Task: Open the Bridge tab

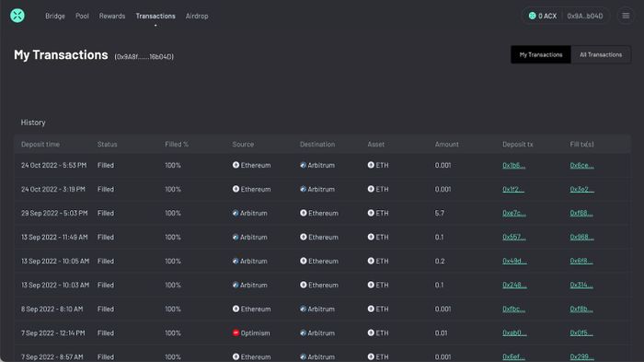Action: tap(55, 16)
